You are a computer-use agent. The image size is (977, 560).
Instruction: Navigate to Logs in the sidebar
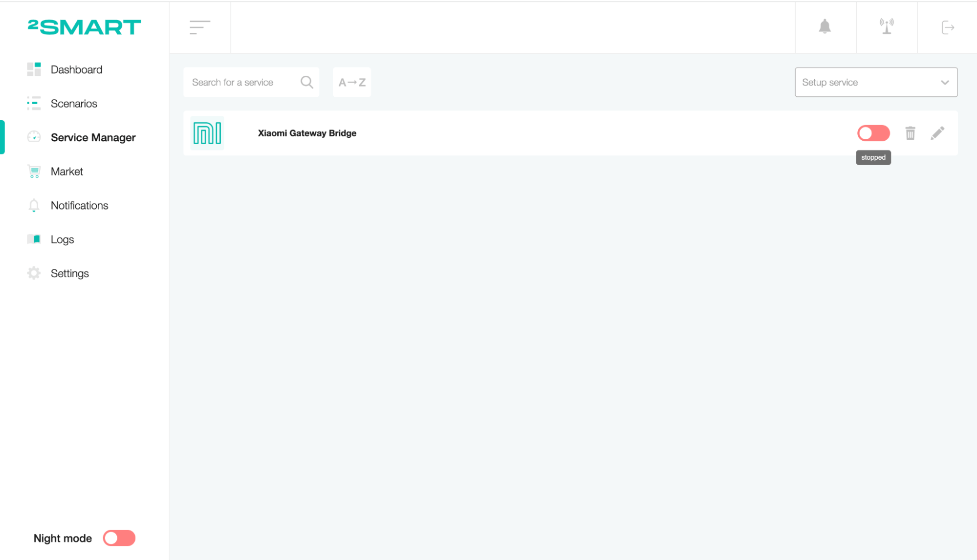tap(63, 239)
